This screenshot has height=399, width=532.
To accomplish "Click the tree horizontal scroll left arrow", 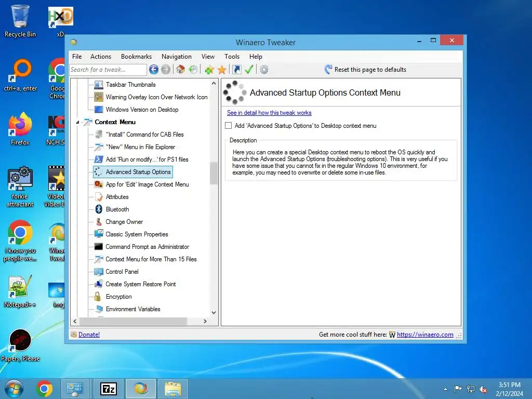I will [x=75, y=321].
